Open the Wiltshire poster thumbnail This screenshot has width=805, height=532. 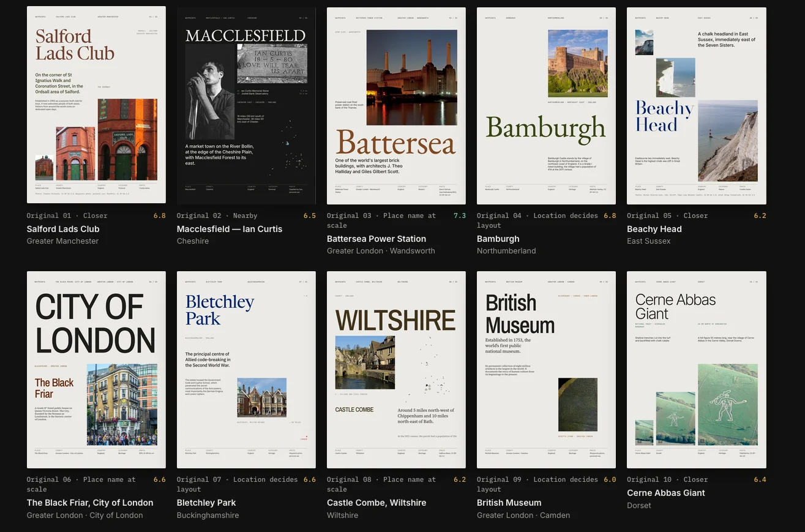[x=396, y=370]
